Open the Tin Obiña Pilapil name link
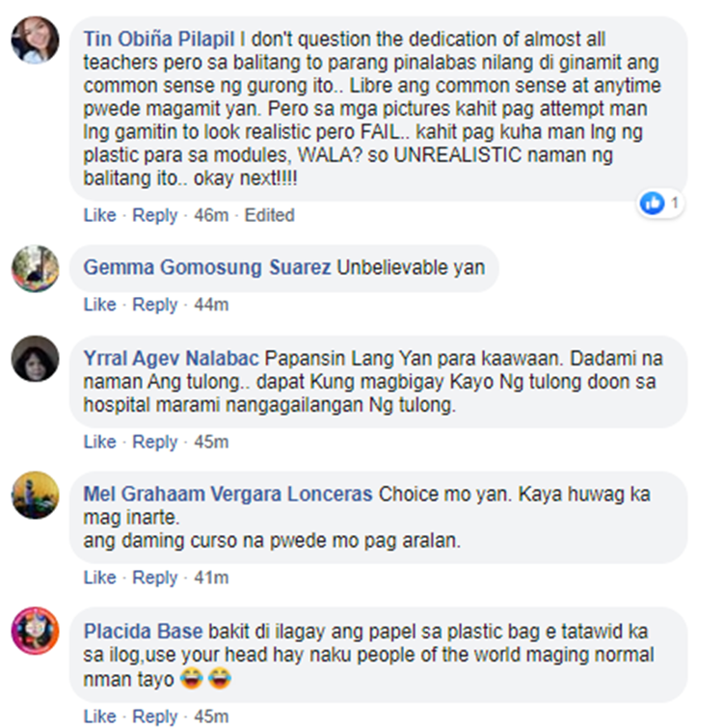 [159, 39]
